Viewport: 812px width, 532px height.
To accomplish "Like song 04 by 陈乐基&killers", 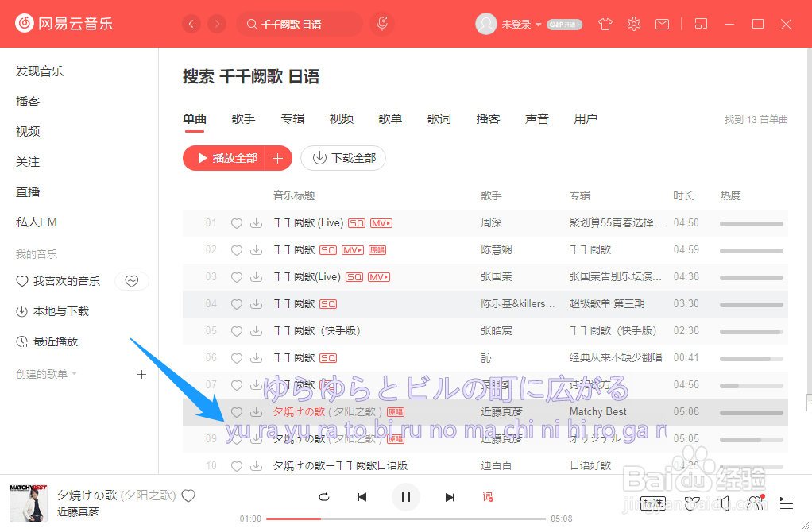I will pyautogui.click(x=237, y=304).
